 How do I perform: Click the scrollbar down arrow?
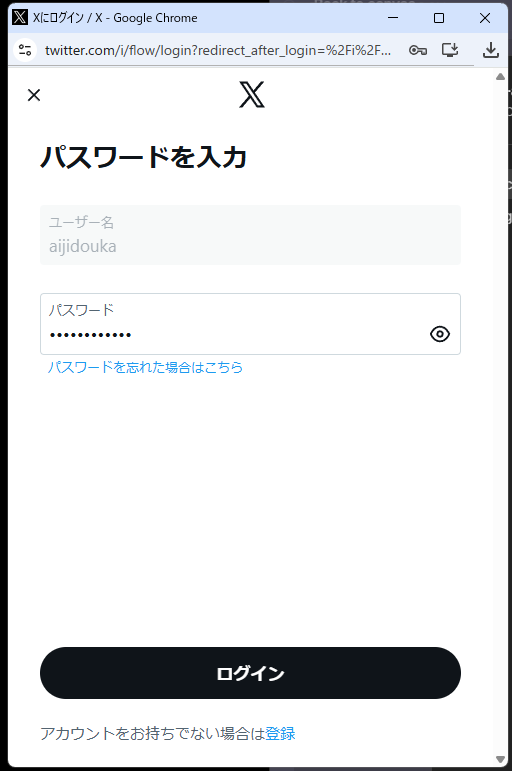[500, 759]
